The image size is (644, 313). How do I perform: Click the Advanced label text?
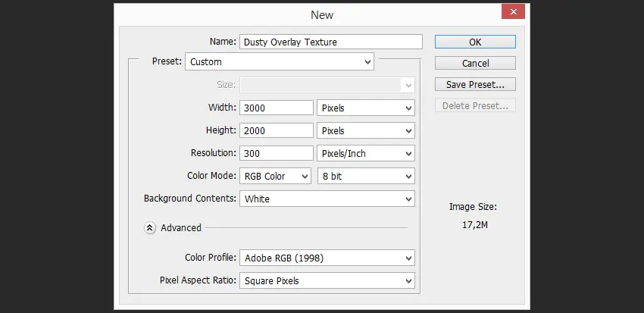click(x=181, y=228)
